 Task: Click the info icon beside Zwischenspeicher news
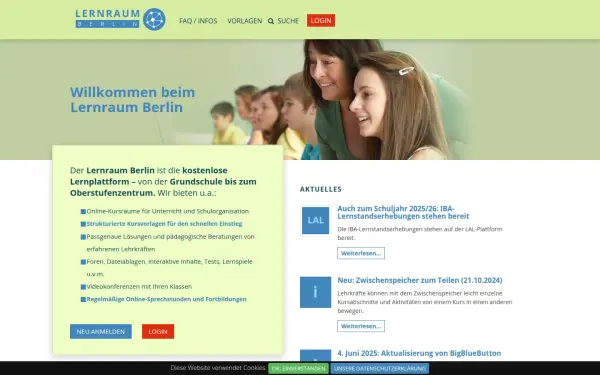click(x=315, y=292)
